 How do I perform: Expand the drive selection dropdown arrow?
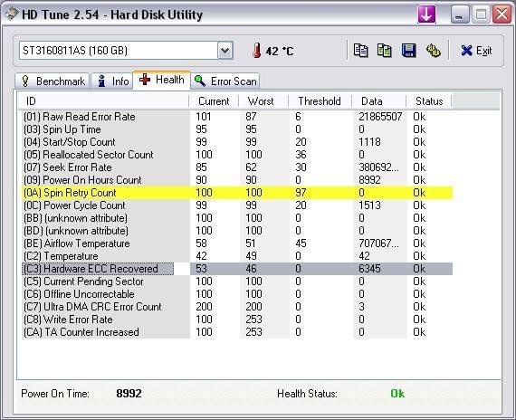(x=225, y=51)
